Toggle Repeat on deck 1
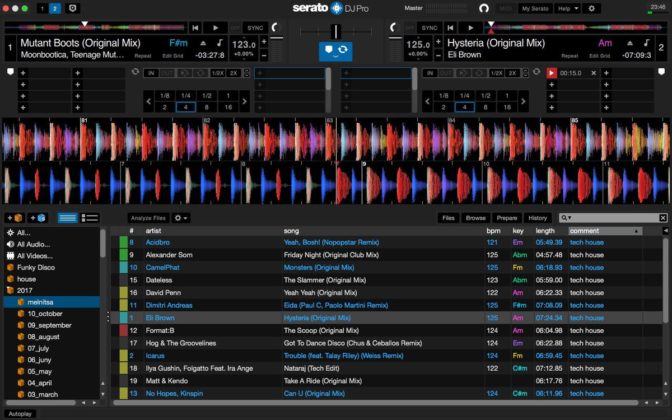Screen dimensions: 672x420 pyautogui.click(x=143, y=56)
